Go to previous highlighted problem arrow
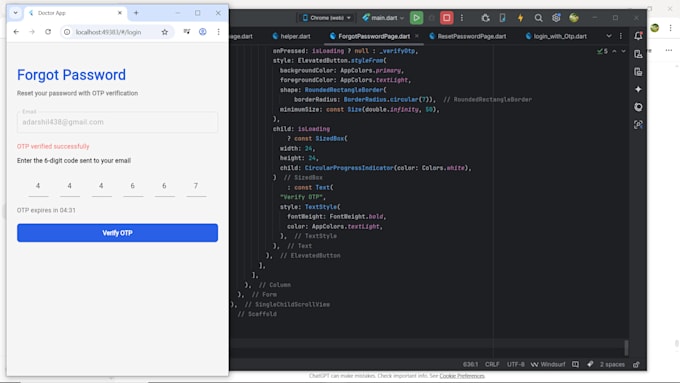Viewport: 680px width, 383px height. click(615, 51)
